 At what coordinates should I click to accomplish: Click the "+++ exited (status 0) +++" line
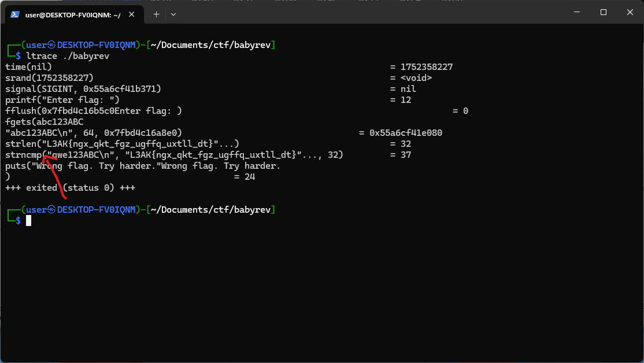[x=70, y=188]
